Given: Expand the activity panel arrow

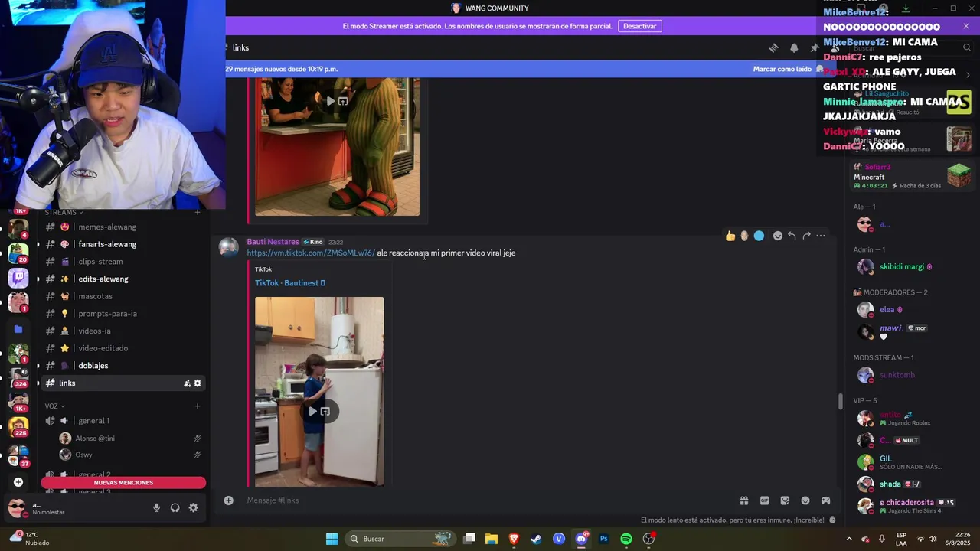Looking at the screenshot, I should 968,75.
